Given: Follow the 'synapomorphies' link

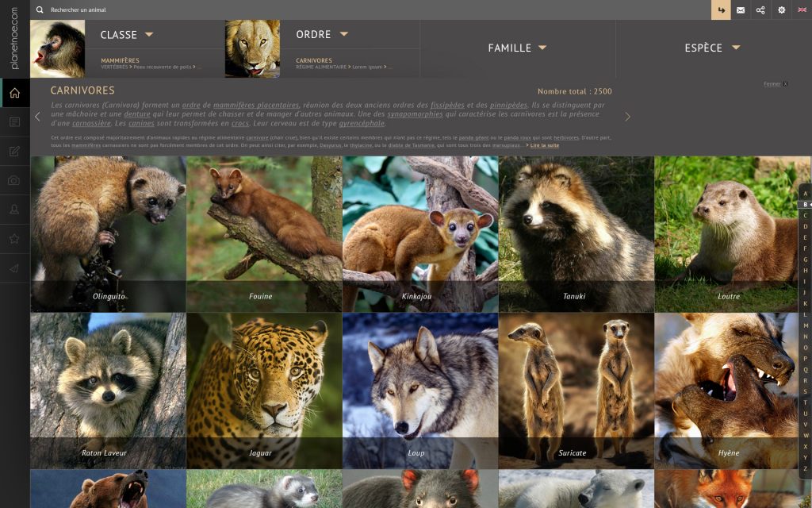Looking at the screenshot, I should (416, 114).
